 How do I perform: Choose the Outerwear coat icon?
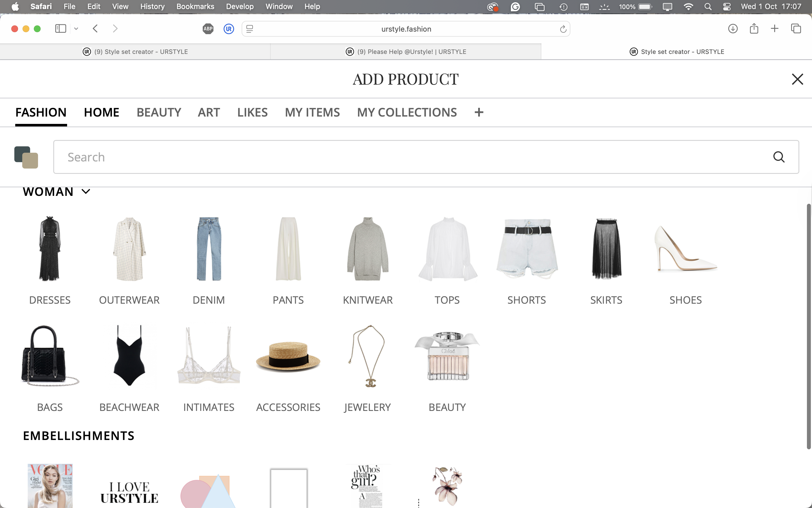tap(129, 249)
